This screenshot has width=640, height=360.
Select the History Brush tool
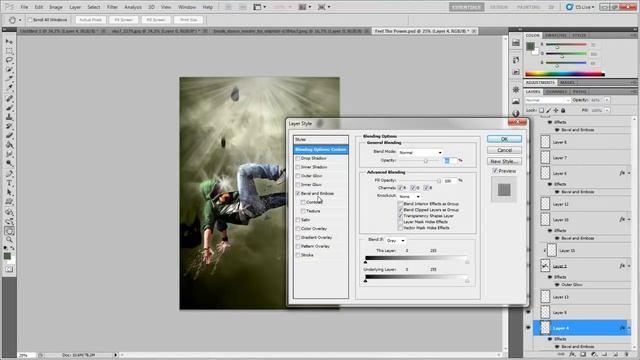(x=9, y=126)
